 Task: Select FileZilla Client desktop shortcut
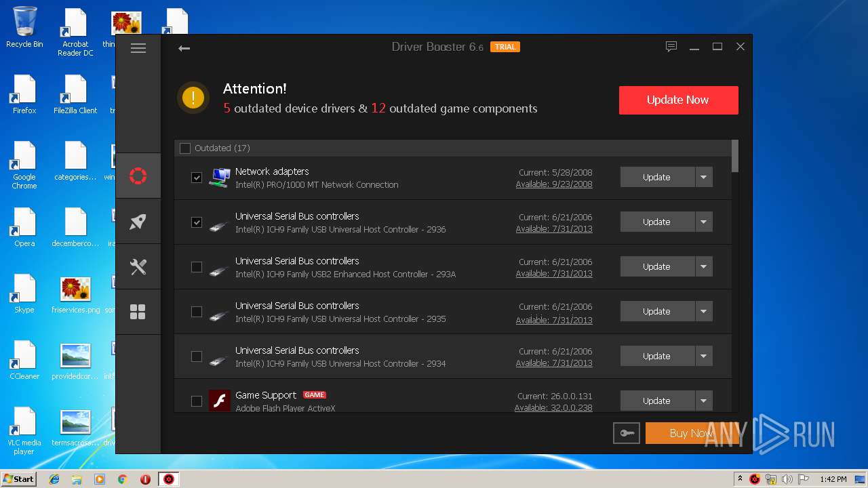pos(75,94)
